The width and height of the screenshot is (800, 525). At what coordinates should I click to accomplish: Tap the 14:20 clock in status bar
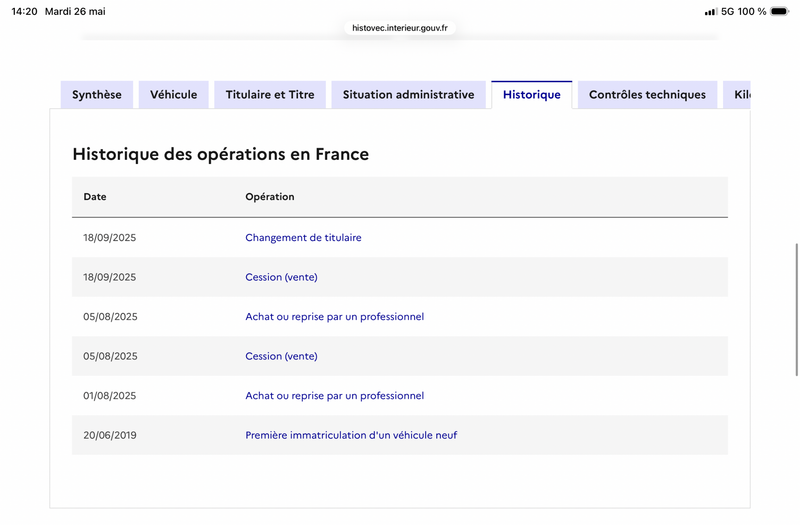[24, 11]
